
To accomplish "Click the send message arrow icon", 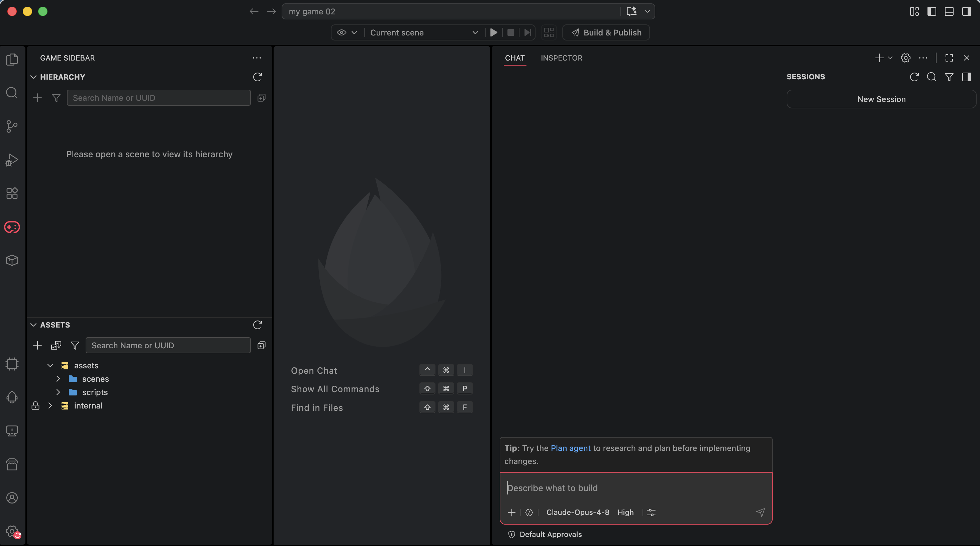I will (760, 512).
